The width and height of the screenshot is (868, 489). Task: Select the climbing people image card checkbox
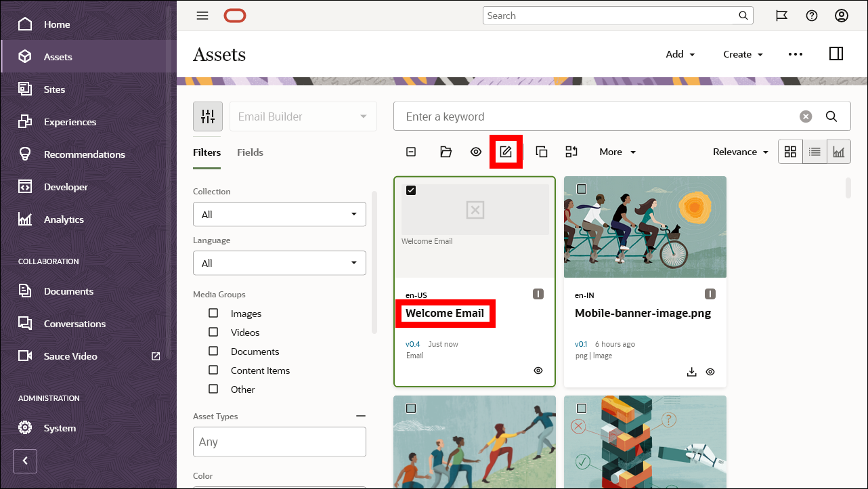411,408
